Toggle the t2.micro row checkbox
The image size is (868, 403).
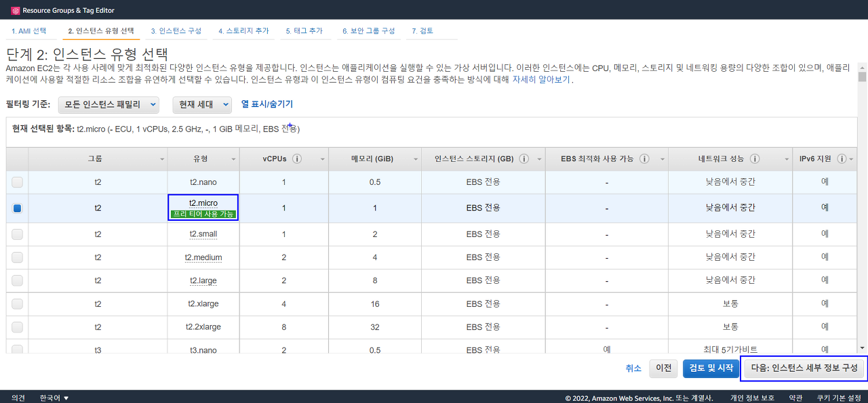[x=17, y=209]
